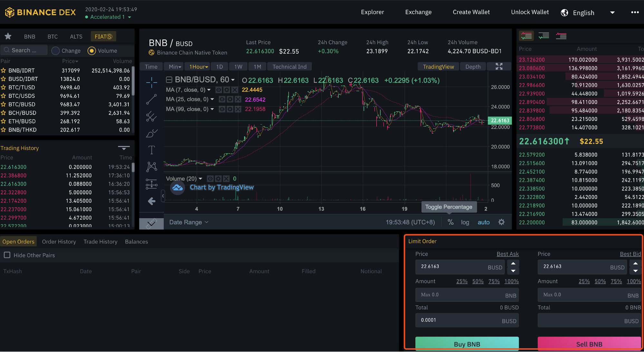Set buy amount to 50%
The image size is (644, 352).
478,281
